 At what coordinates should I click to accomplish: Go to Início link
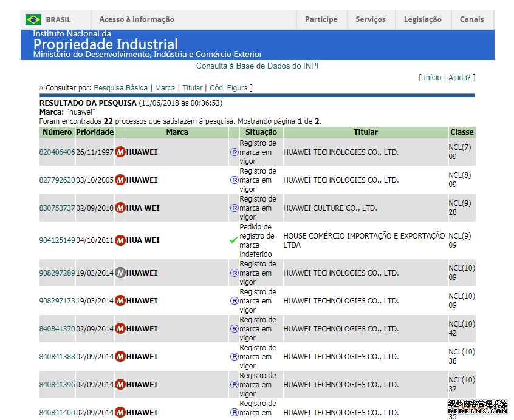pyautogui.click(x=433, y=78)
